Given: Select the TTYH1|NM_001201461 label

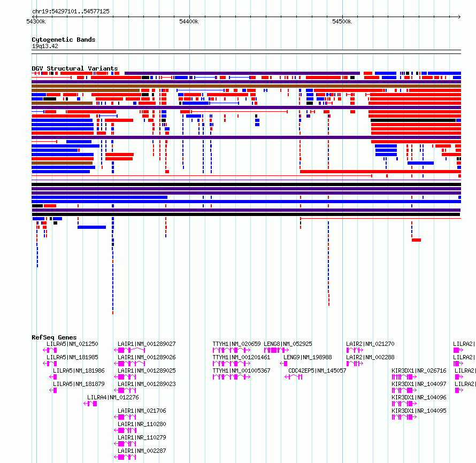Looking at the screenshot, I should [x=241, y=358].
